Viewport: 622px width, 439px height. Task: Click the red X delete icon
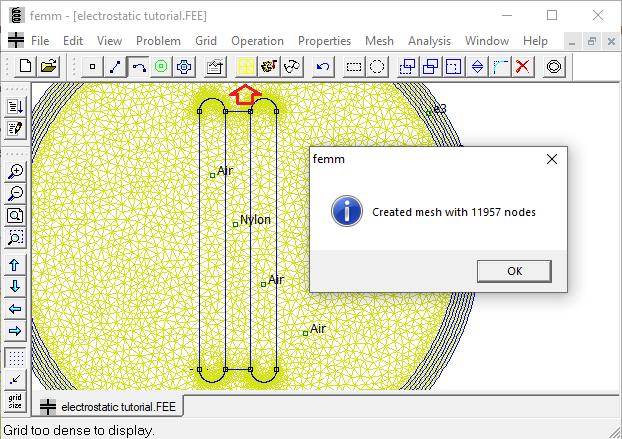click(523, 66)
